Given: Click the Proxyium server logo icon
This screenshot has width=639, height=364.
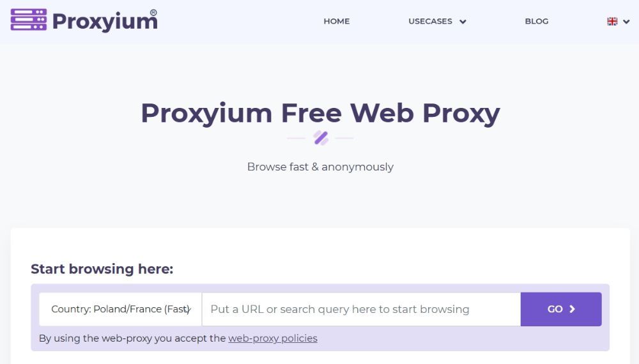Looking at the screenshot, I should 29,20.
